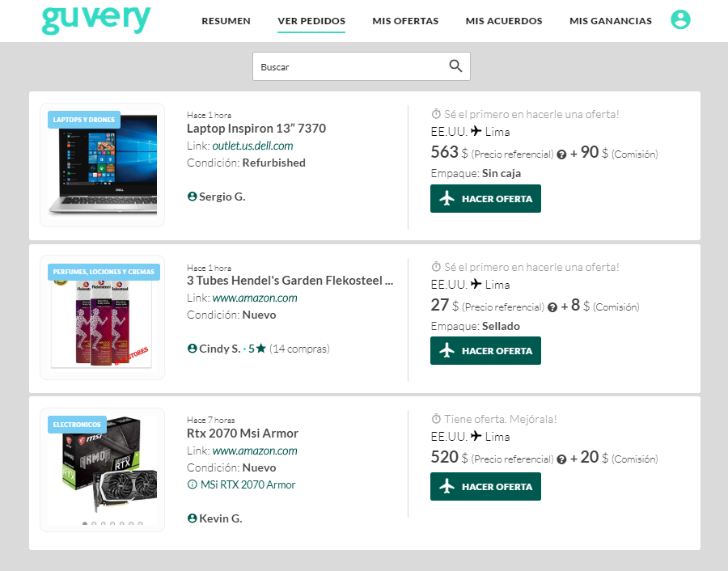728x571 pixels.
Task: Open www.amazon.com link for Rtx 2070
Action: [255, 450]
